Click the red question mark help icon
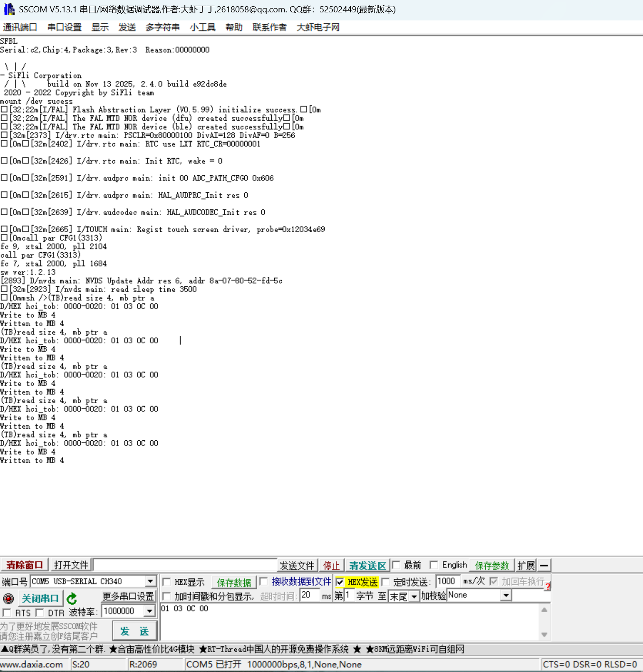 tap(547, 587)
